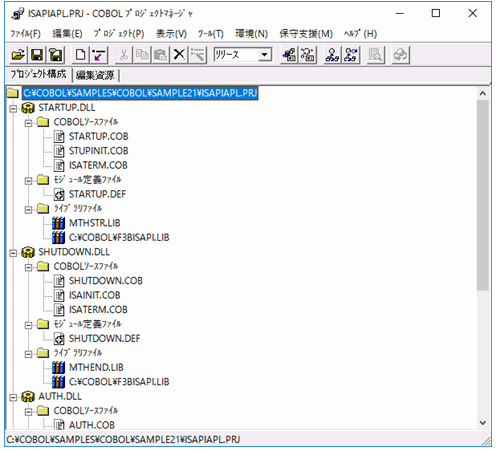The height and width of the screenshot is (451, 496).
Task: Select the プロジェクト構成 tab
Action: 38,74
